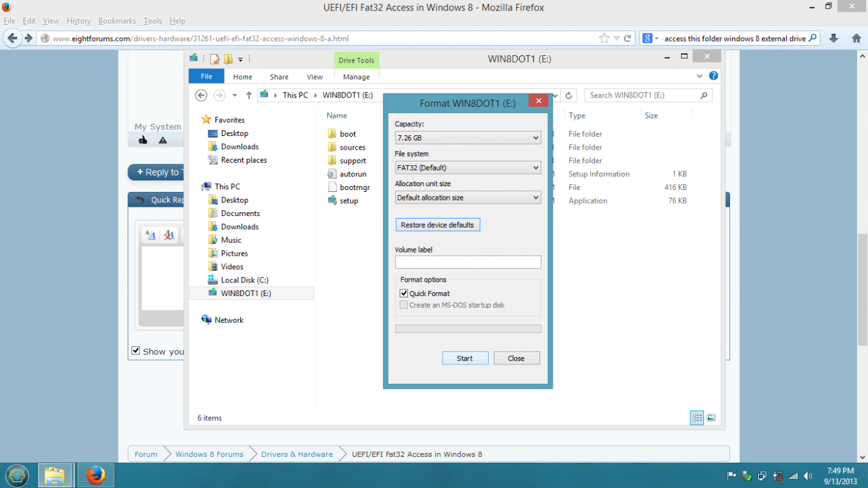Screen dimensions: 868x488
Task: Switch to details view icon in Explorer
Action: [x=697, y=418]
